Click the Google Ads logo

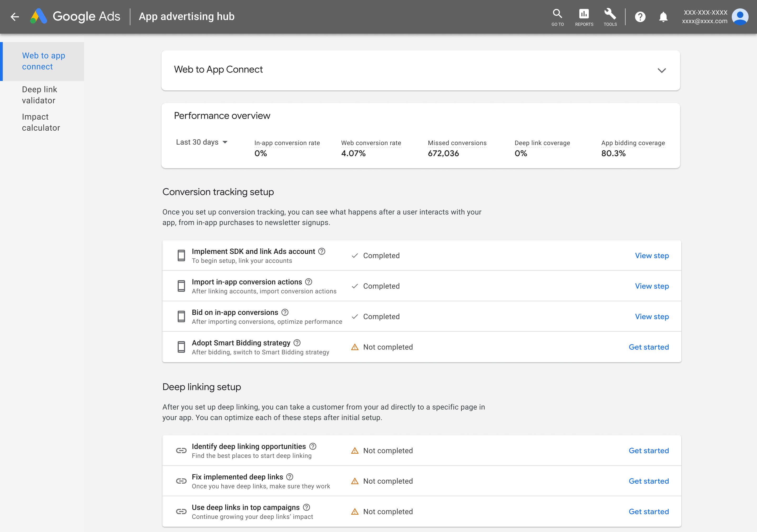tap(76, 17)
